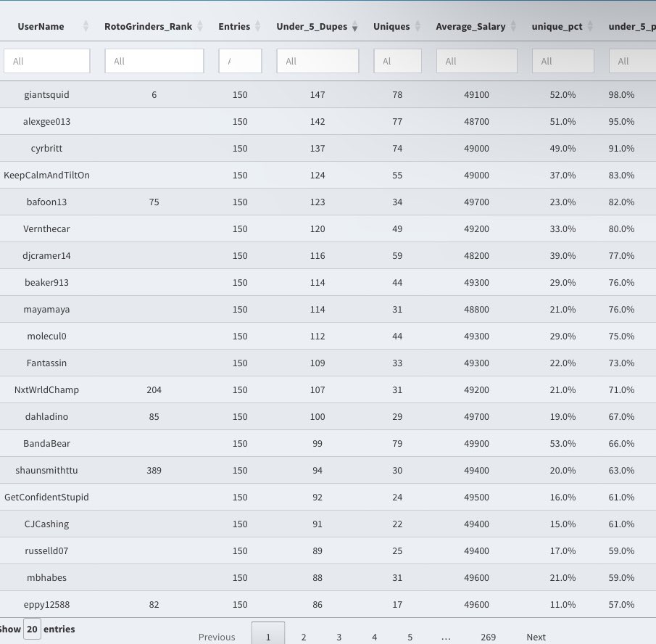Viewport: 656px width, 644px height.
Task: Jump to last page 269
Action: click(x=489, y=637)
